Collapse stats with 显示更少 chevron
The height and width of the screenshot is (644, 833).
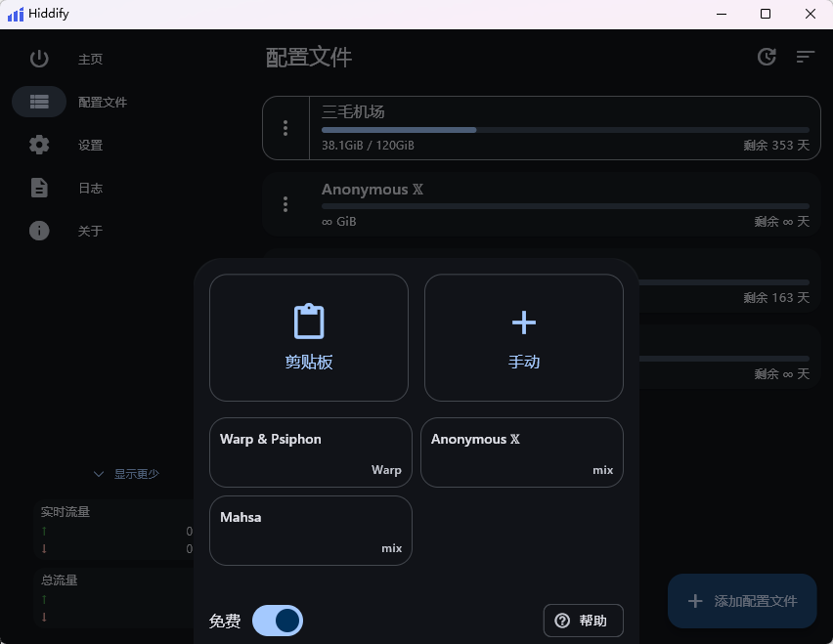pos(99,474)
